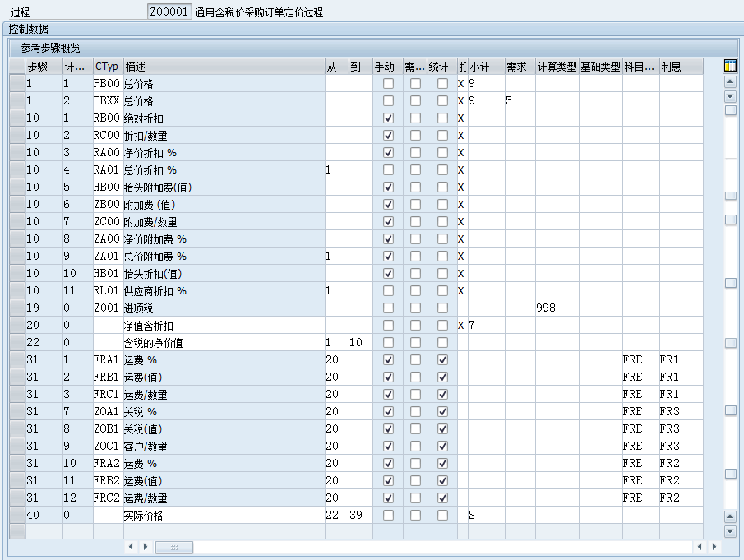Toggle statistics checkbox for Z001 row

(442, 308)
